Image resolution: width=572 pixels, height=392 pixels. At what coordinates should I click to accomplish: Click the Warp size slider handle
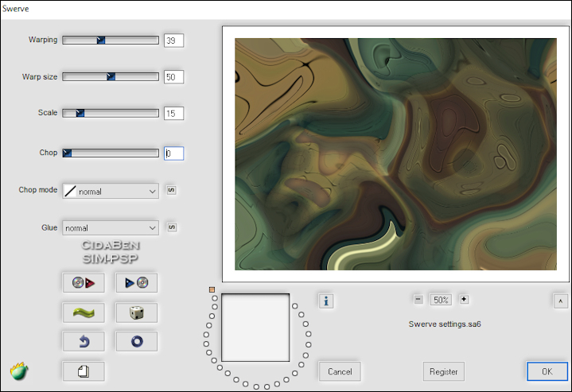(x=111, y=77)
